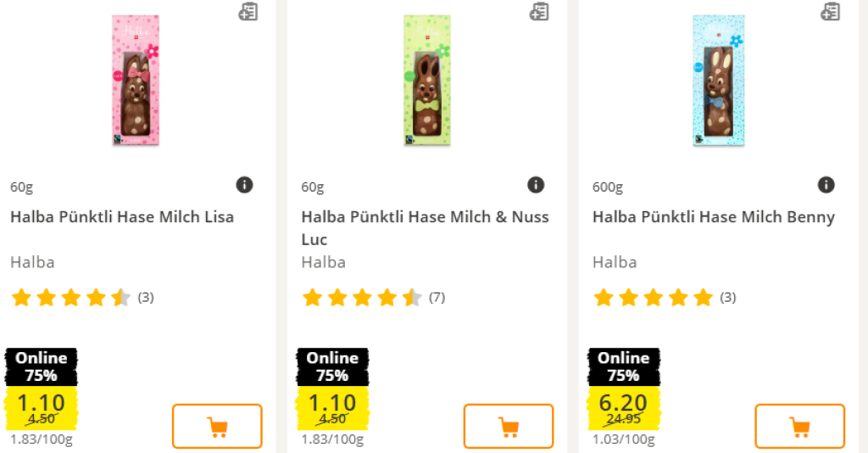The image size is (868, 453).
Task: Open the green Luc bunny product image
Action: (426, 81)
